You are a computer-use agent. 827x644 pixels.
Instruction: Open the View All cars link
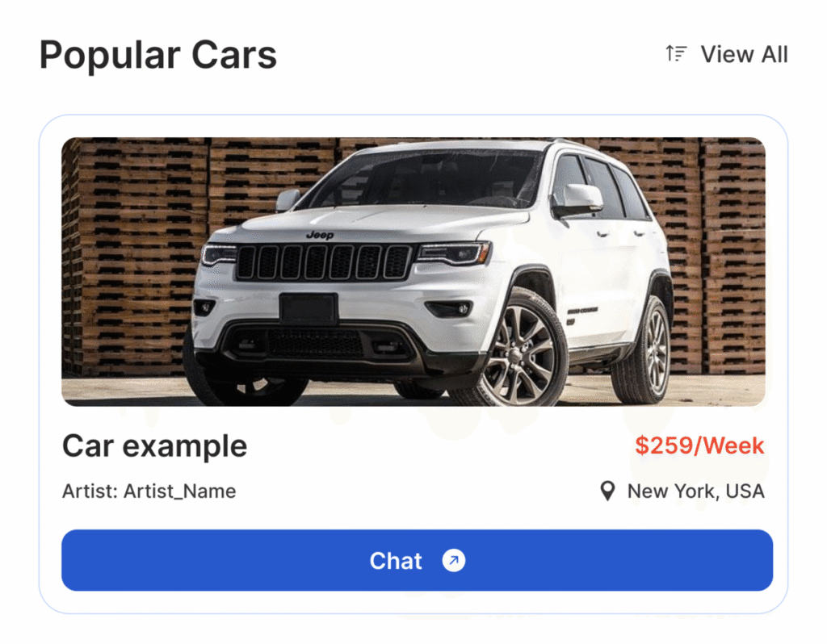pos(744,54)
